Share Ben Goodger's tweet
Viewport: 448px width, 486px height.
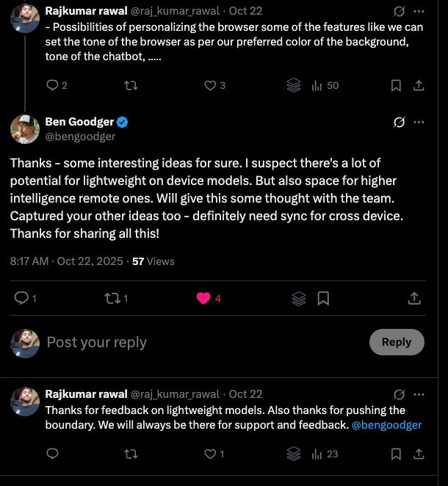(414, 298)
